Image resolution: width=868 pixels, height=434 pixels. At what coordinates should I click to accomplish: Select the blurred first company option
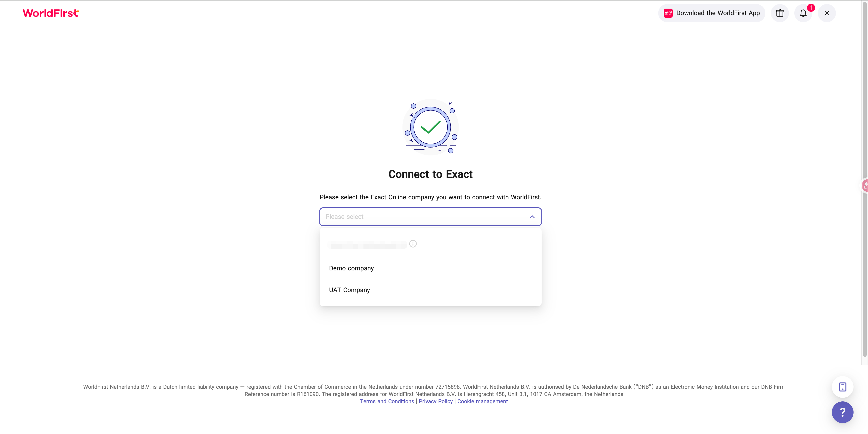[430, 244]
